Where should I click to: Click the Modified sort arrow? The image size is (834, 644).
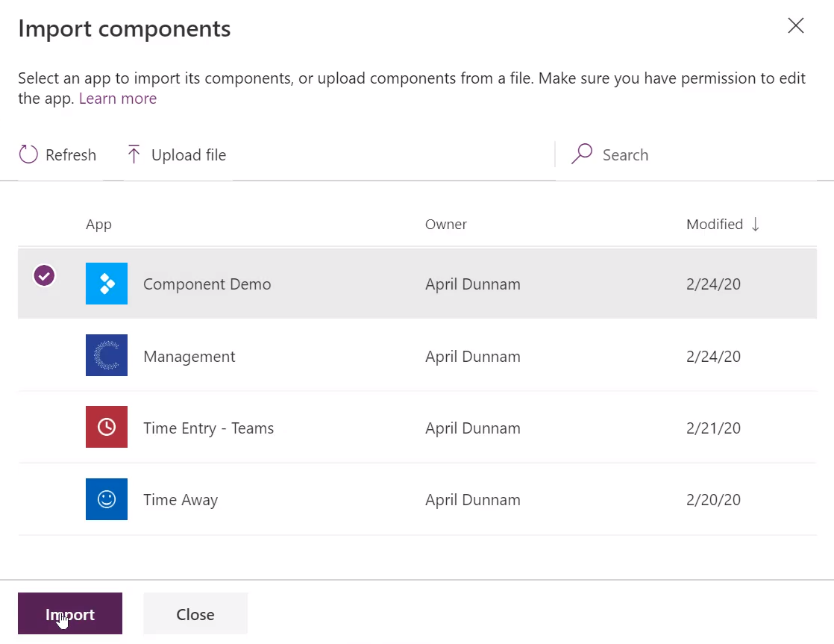(755, 225)
